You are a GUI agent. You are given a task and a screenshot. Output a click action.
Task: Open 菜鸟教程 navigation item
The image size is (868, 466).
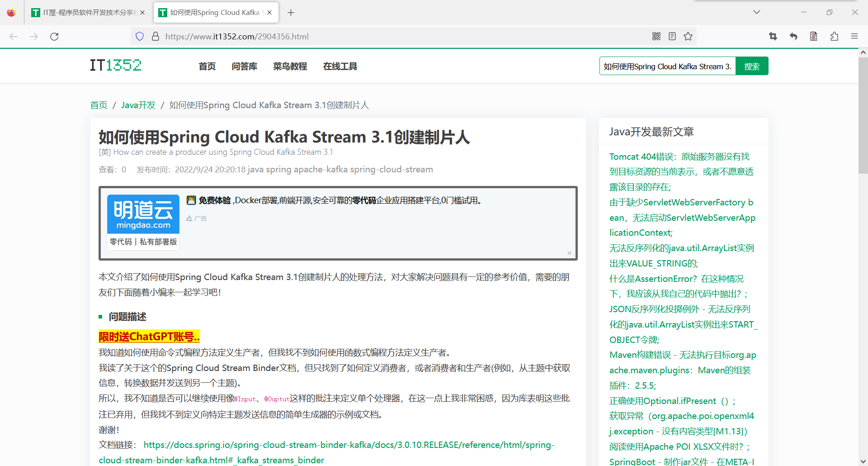pyautogui.click(x=290, y=67)
